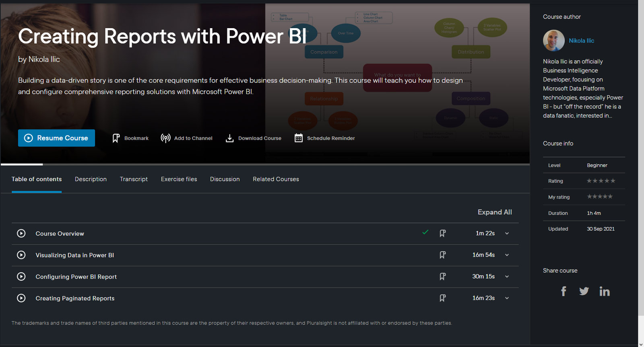The image size is (644, 347).
Task: Open Nikola Ilic author profile link
Action: click(x=581, y=41)
